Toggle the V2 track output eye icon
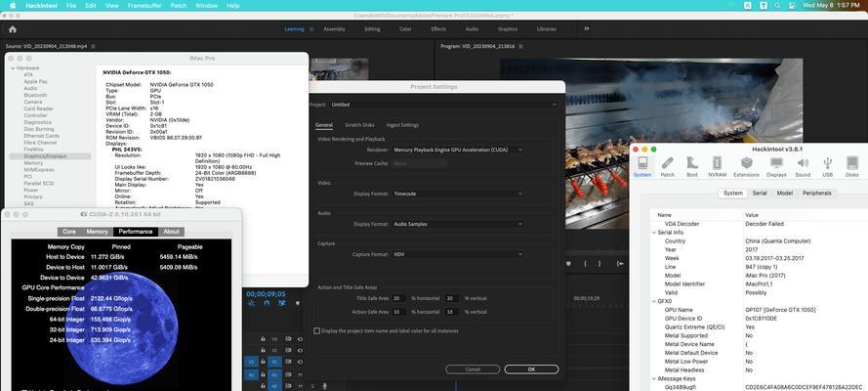Image resolution: width=868 pixels, height=391 pixels. (300, 351)
